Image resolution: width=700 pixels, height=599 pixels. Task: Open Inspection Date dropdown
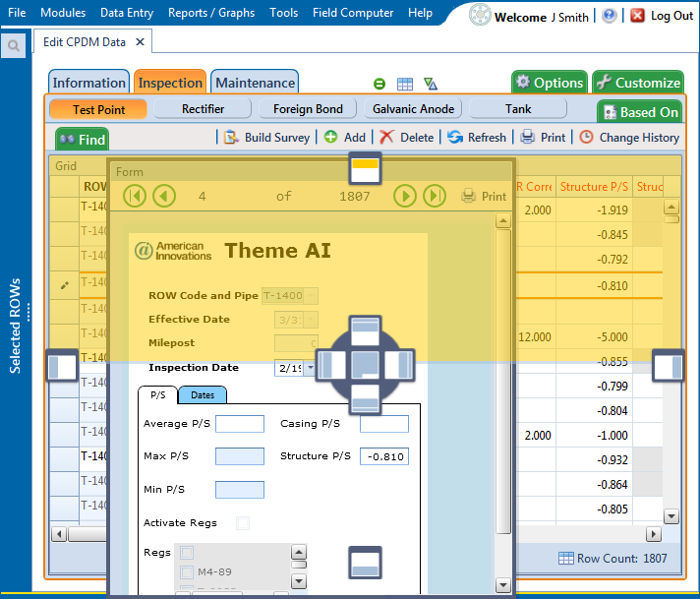311,368
